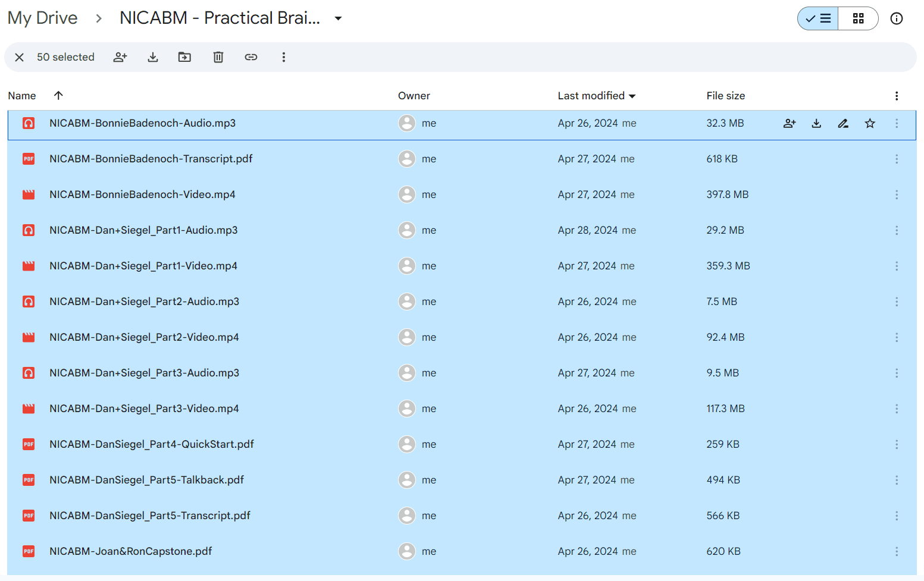This screenshot has height=581, width=924.
Task: Click the audio icon for BonnieBadenoch-Audio.mp3
Action: pos(29,123)
